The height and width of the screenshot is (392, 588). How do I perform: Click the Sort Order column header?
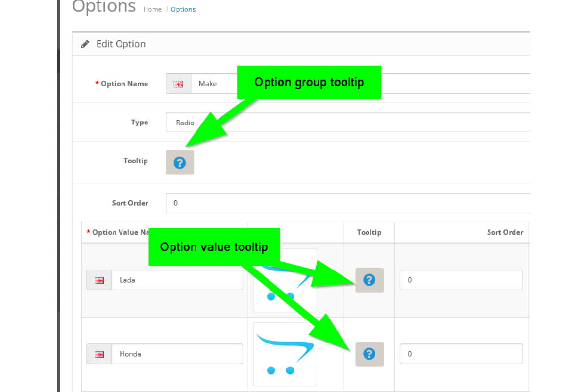pos(505,232)
